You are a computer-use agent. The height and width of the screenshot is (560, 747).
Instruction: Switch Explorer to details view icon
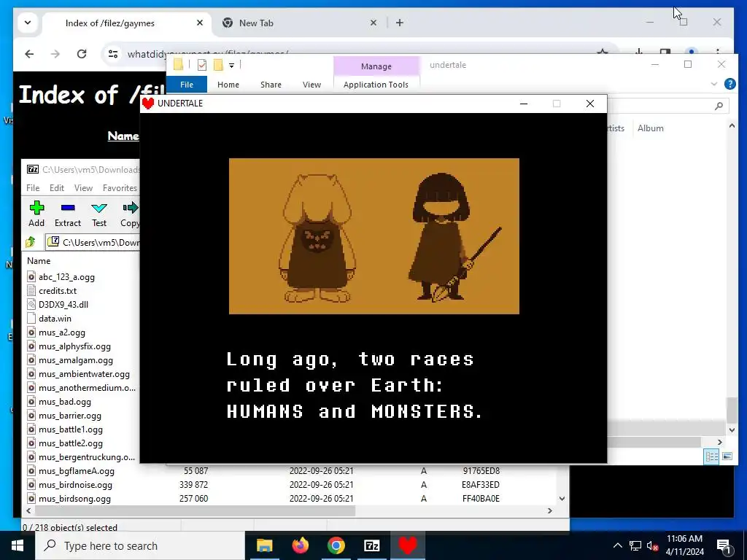pos(712,456)
